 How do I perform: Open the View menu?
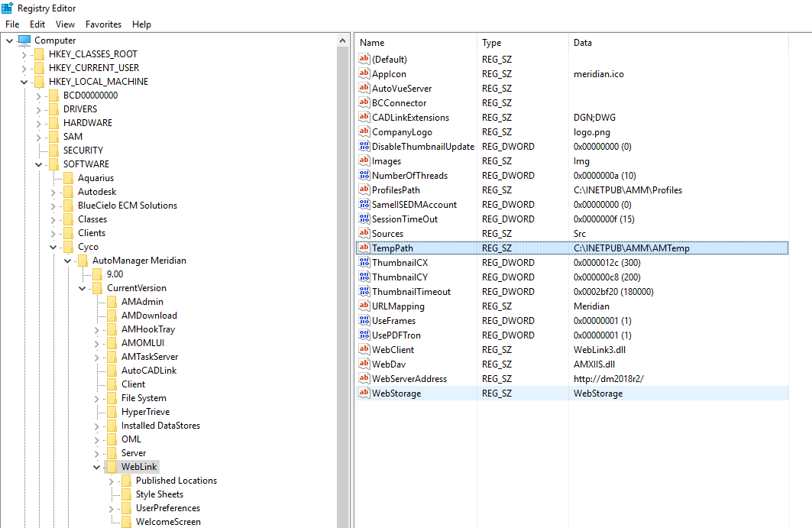pos(65,24)
